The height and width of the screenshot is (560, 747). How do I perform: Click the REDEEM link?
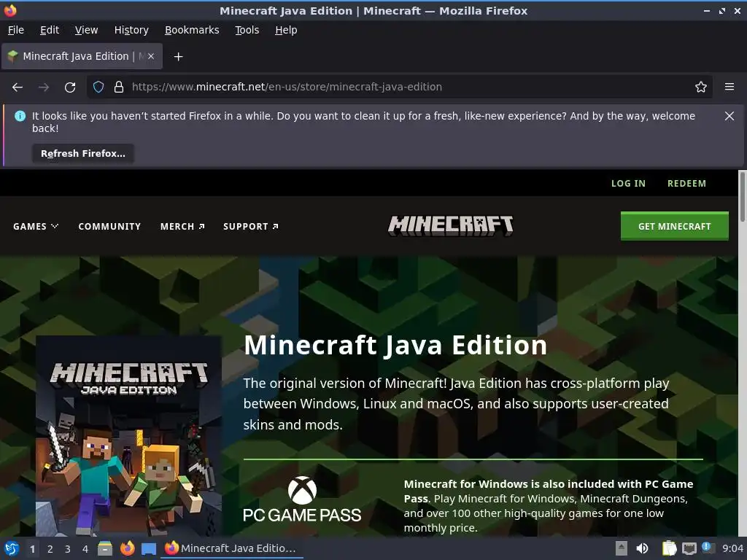point(686,183)
